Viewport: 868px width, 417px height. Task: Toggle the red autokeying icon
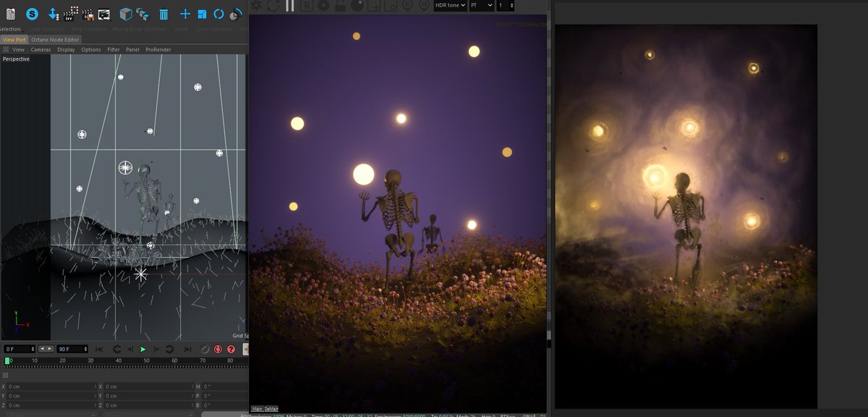(218, 350)
